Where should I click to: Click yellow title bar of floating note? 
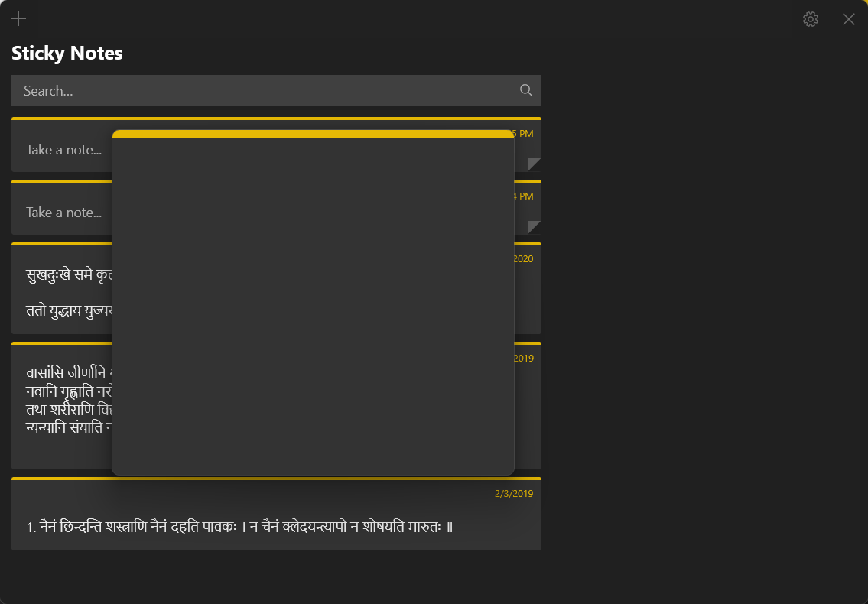click(x=313, y=134)
